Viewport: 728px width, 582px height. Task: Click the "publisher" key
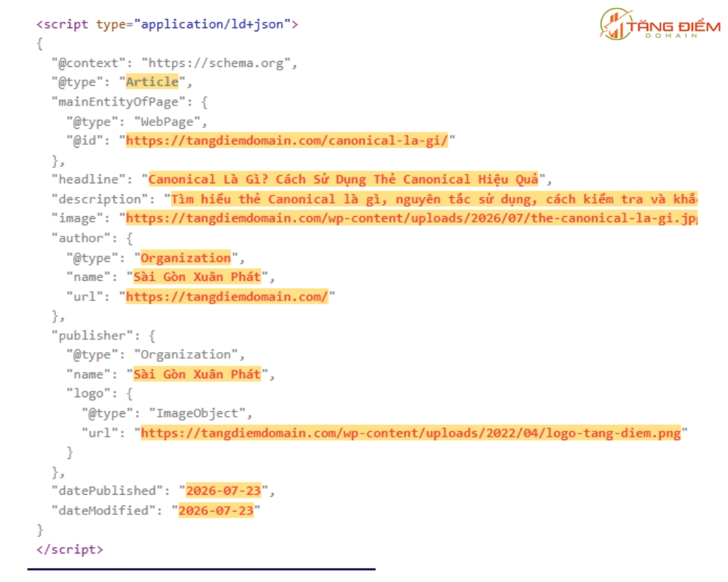point(92,335)
